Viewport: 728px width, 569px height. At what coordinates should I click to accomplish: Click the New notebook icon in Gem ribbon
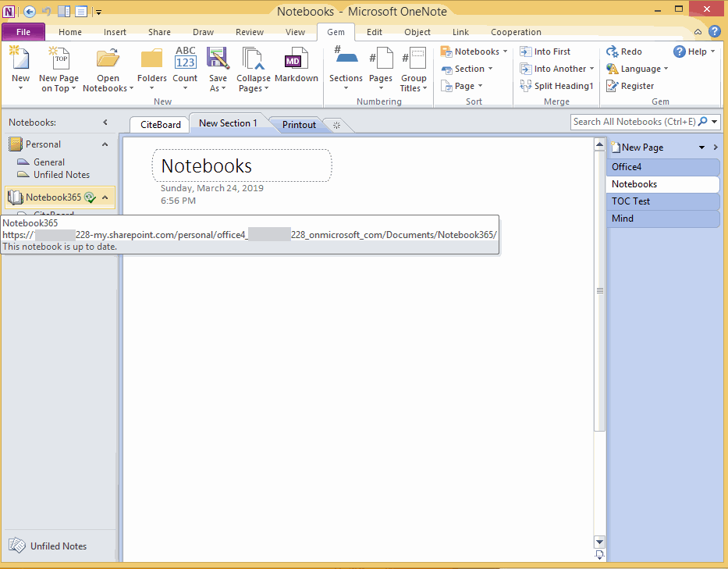[20, 59]
